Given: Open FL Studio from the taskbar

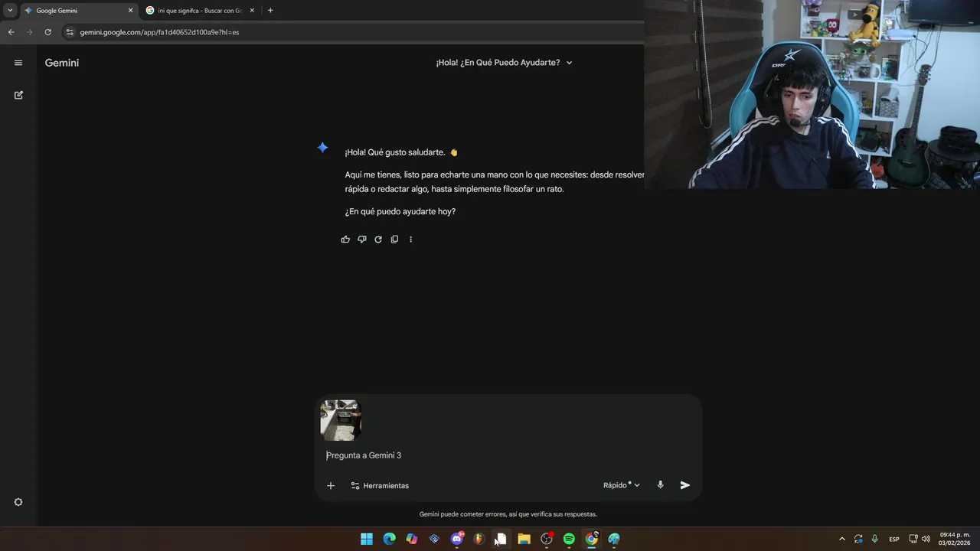Looking at the screenshot, I should (479, 539).
